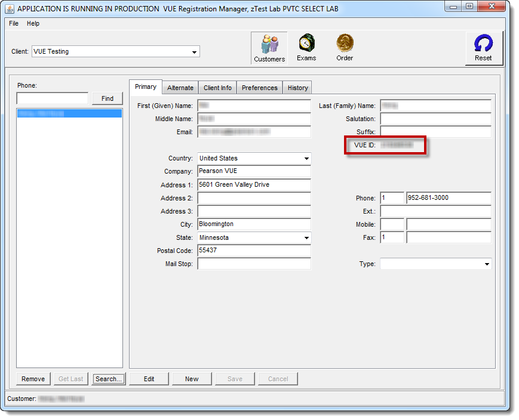This screenshot has height=420, width=519.
Task: Click the Phone country code field
Action: [392, 198]
